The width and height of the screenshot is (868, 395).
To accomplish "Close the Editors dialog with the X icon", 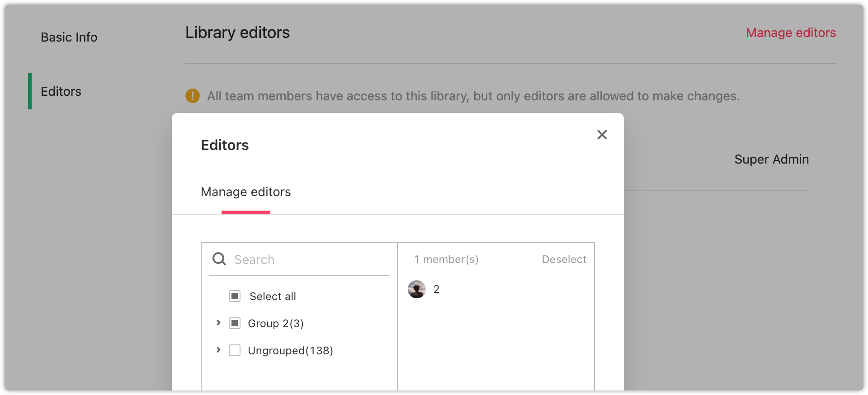I will click(602, 135).
